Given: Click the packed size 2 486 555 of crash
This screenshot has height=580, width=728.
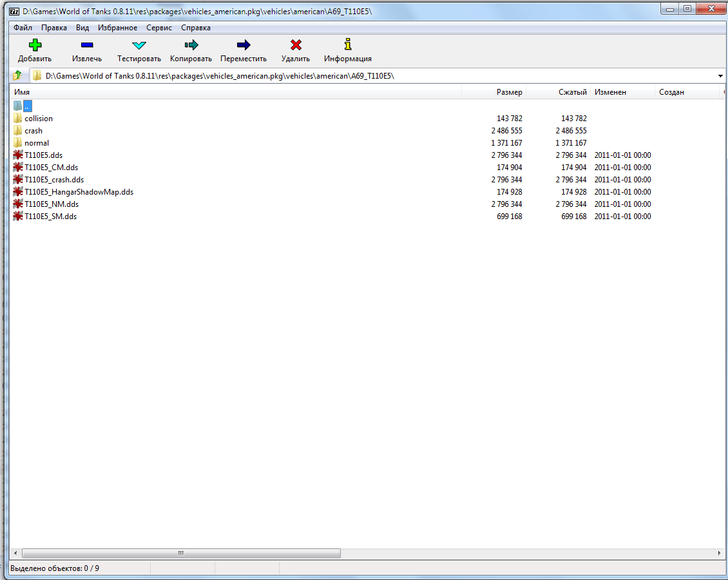Looking at the screenshot, I should click(x=571, y=130).
